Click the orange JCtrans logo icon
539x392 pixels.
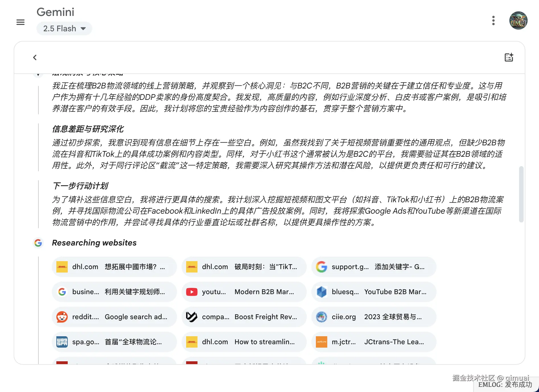(322, 342)
